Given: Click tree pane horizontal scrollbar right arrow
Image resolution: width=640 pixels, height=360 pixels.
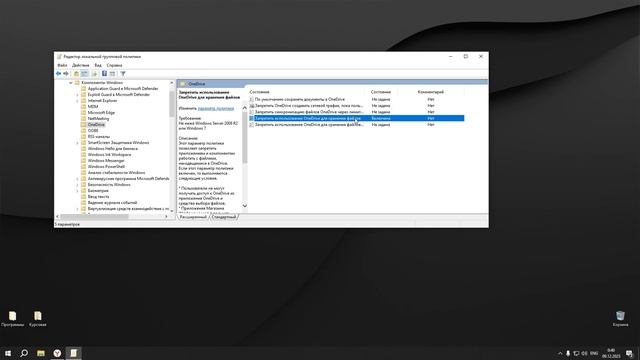Looking at the screenshot, I should pyautogui.click(x=166, y=216).
